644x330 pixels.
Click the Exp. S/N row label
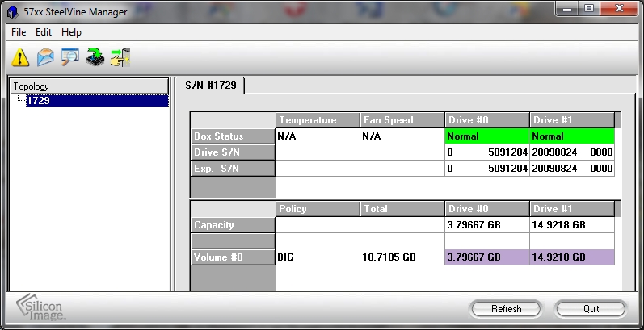233,169
